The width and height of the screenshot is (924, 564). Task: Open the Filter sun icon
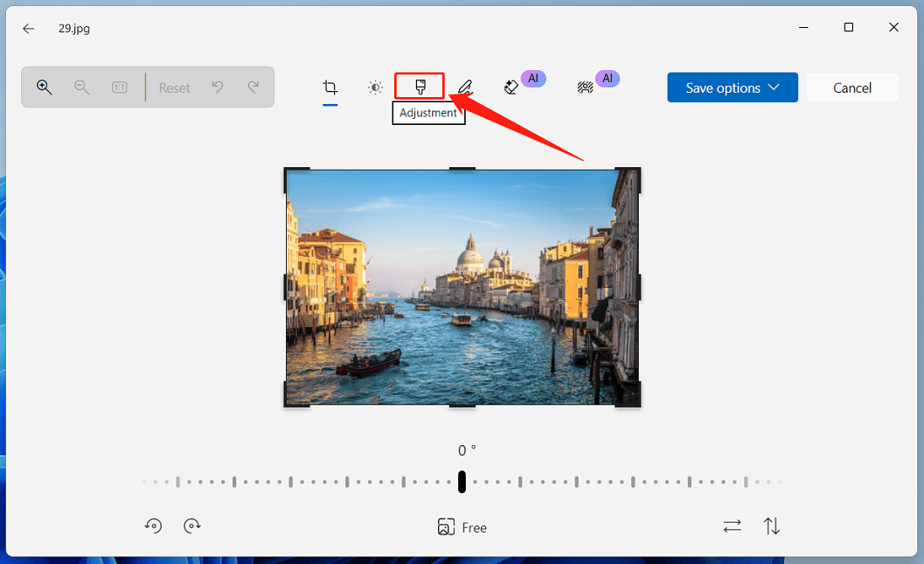pos(375,87)
